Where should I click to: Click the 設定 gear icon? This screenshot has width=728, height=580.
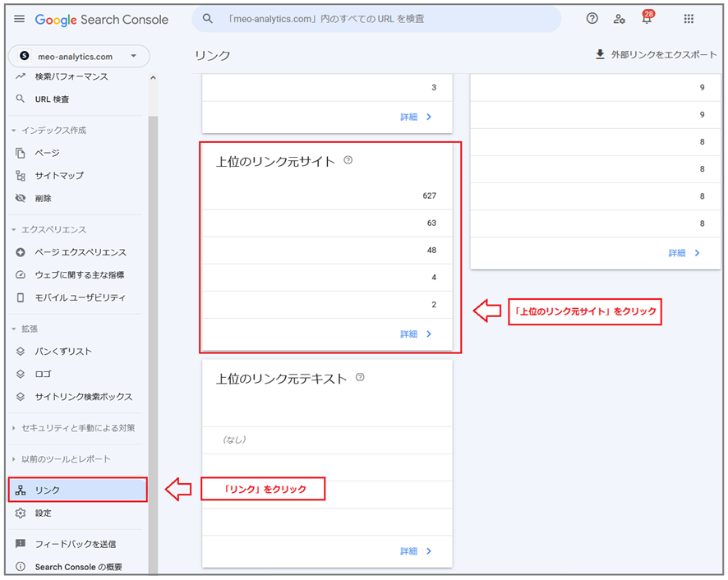[x=21, y=513]
